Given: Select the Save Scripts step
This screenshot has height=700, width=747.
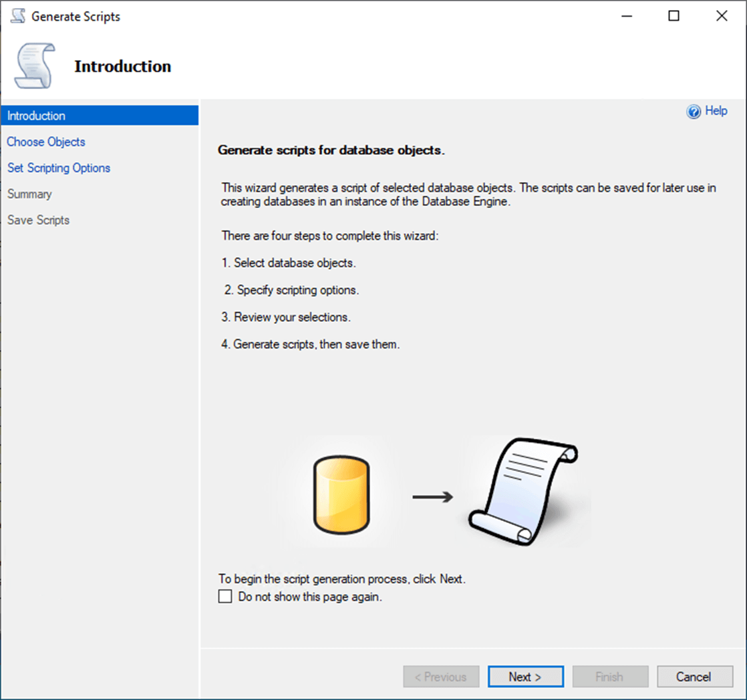Looking at the screenshot, I should tap(38, 220).
